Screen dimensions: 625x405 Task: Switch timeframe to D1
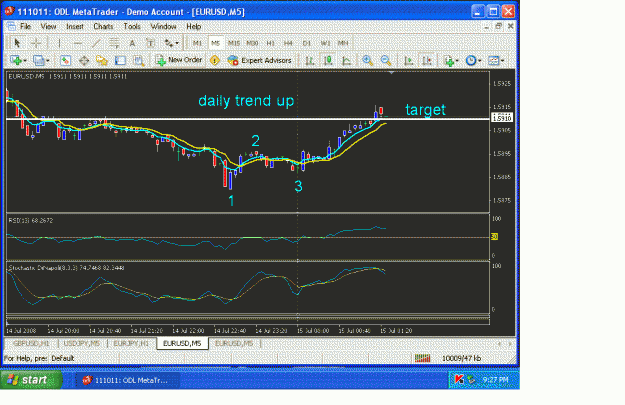[307, 43]
